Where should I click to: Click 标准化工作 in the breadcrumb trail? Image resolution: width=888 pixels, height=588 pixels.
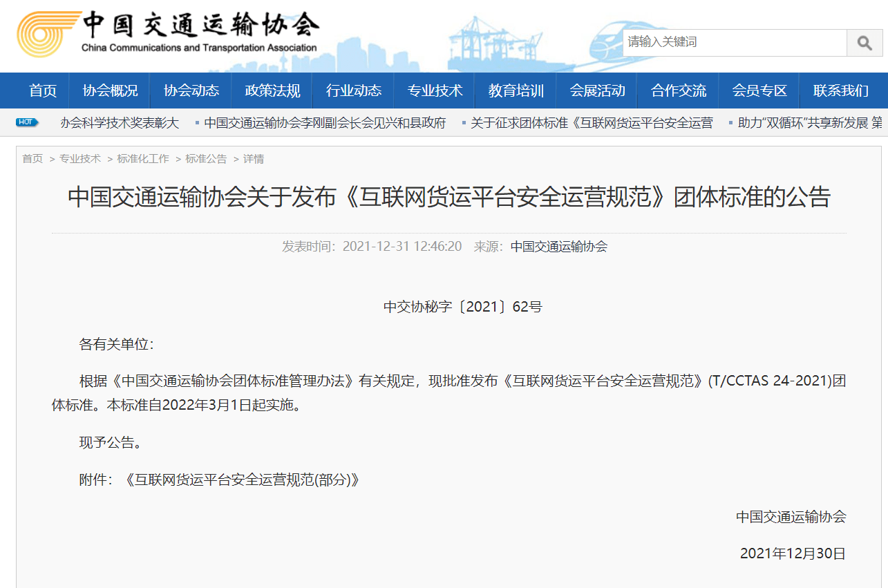143,159
